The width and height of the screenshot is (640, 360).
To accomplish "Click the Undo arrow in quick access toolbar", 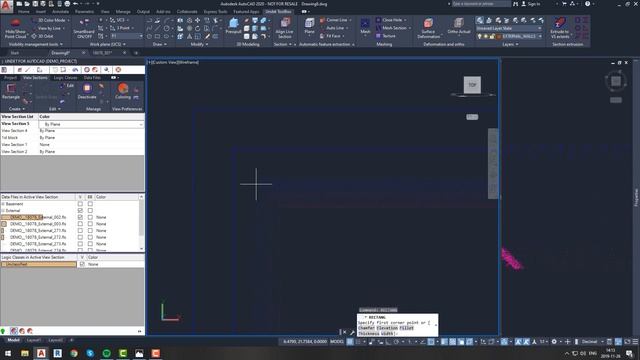I will click(x=76, y=4).
